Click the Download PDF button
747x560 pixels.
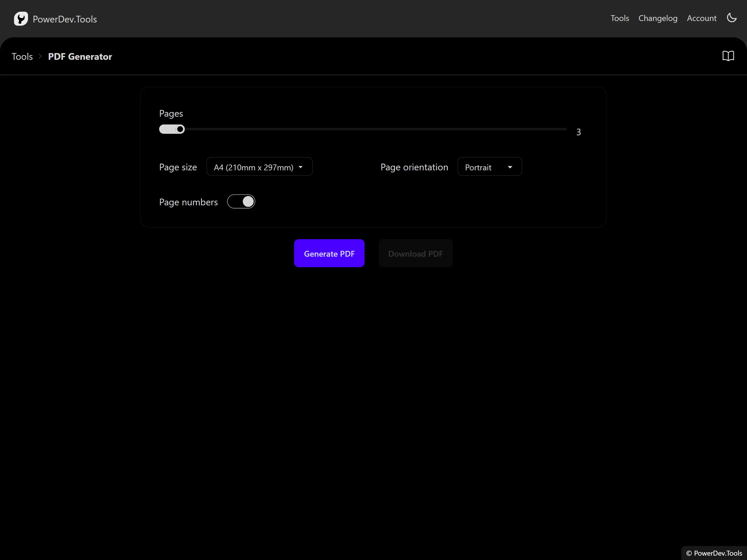pyautogui.click(x=416, y=253)
